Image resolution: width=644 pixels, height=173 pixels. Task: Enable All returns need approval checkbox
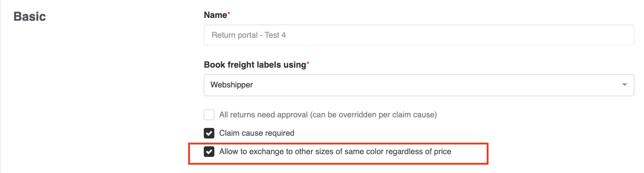click(209, 115)
